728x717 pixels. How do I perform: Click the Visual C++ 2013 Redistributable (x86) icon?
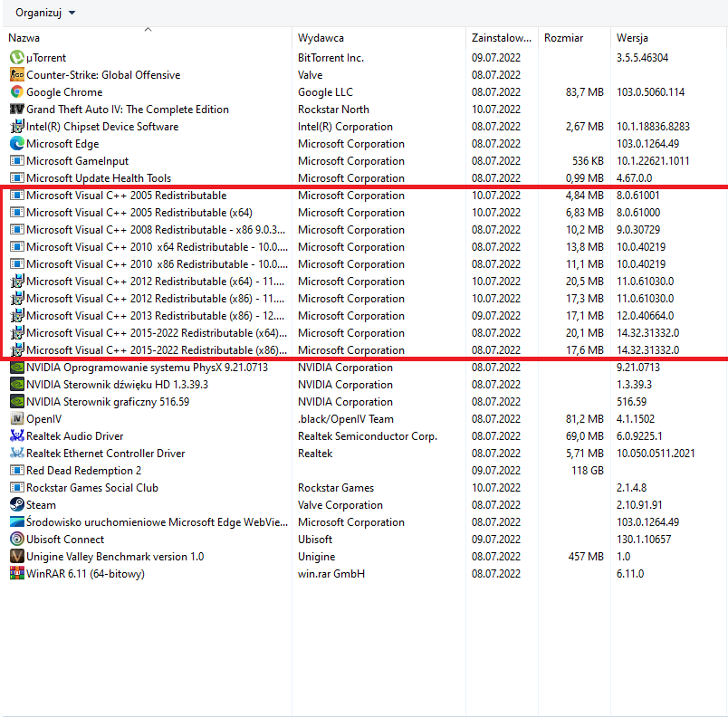(x=17, y=316)
